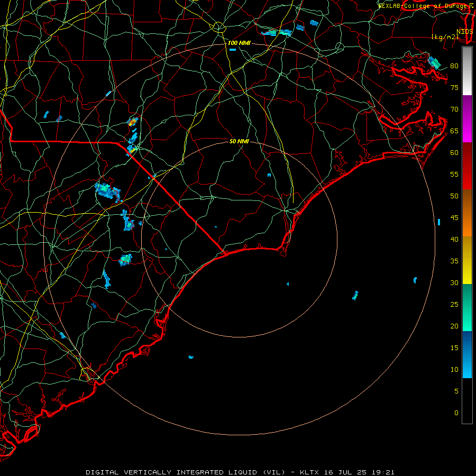This screenshot has width=476, height=476.
Task: Click the 30 value on VIL scale
Action: coord(454,283)
